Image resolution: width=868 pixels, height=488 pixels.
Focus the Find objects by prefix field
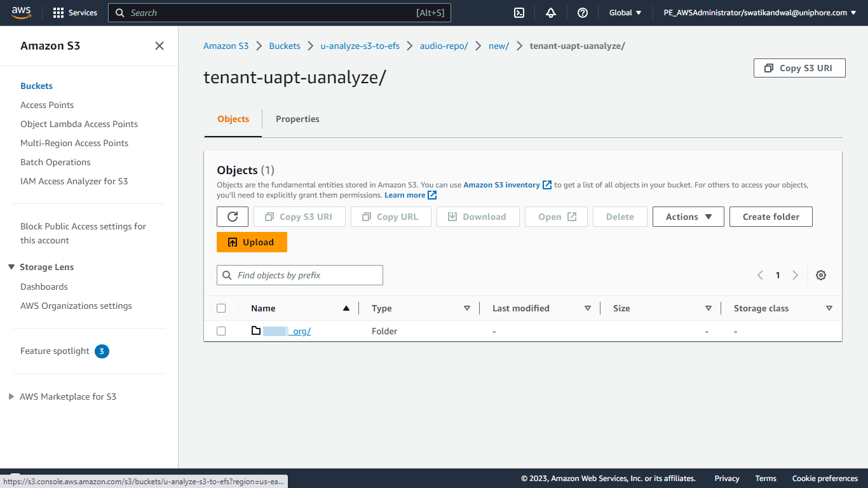(300, 275)
